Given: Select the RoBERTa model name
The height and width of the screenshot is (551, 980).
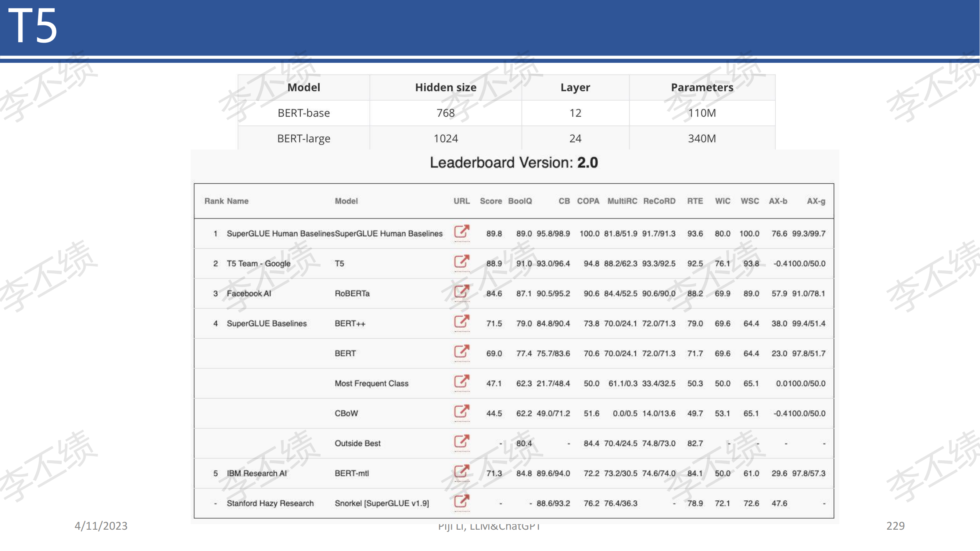Looking at the screenshot, I should [352, 293].
